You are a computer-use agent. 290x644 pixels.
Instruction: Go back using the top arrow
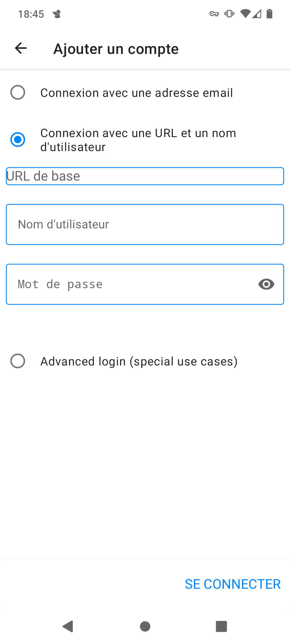coord(21,48)
